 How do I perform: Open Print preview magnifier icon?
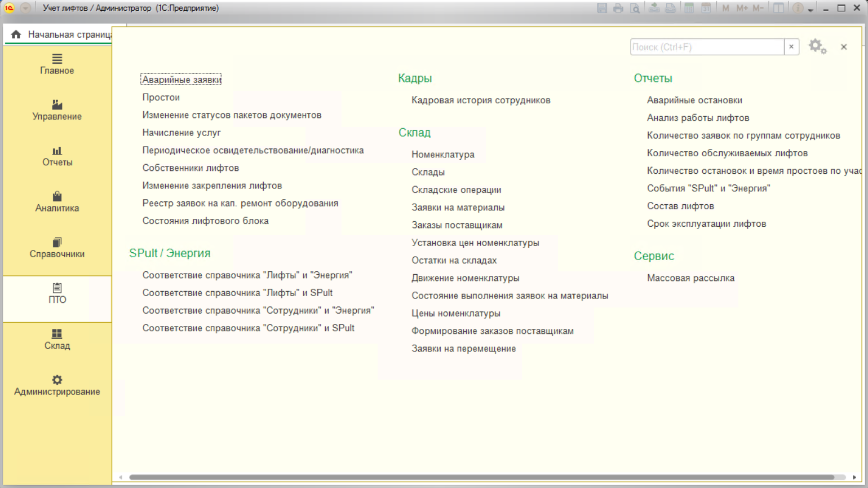tap(635, 8)
